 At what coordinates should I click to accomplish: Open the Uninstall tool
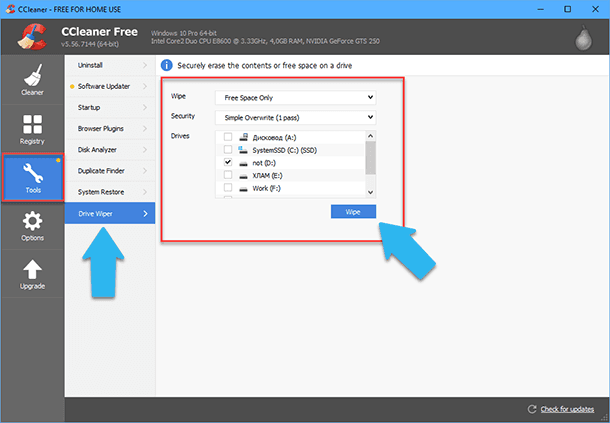tap(110, 65)
